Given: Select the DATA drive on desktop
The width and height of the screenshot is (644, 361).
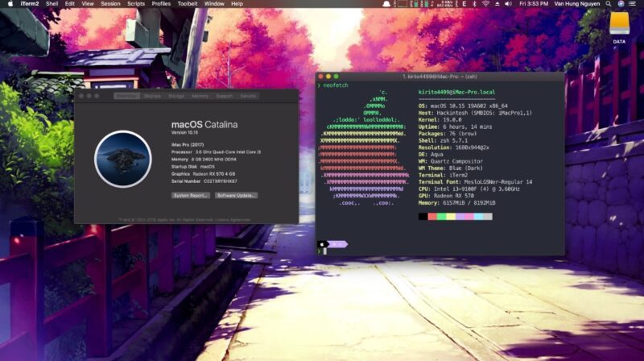Looking at the screenshot, I should [619, 27].
